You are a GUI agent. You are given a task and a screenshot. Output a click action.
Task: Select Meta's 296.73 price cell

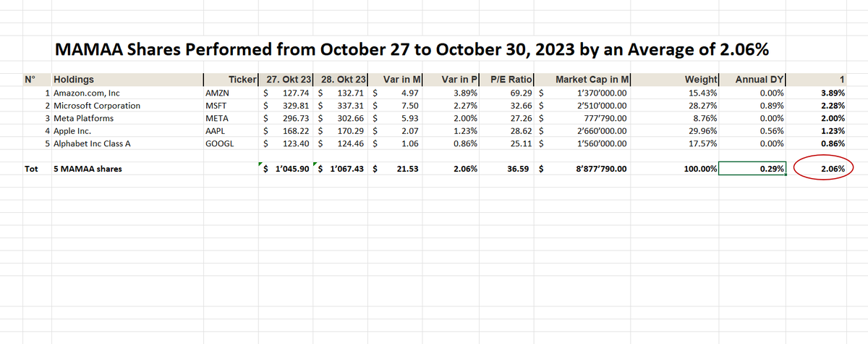[x=287, y=117]
